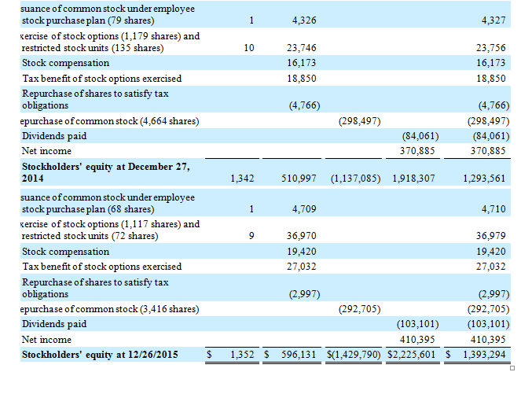Click the value 23,746

point(301,48)
